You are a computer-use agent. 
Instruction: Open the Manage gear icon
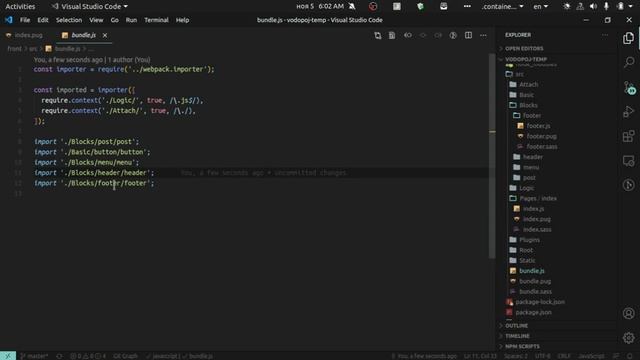point(629,338)
